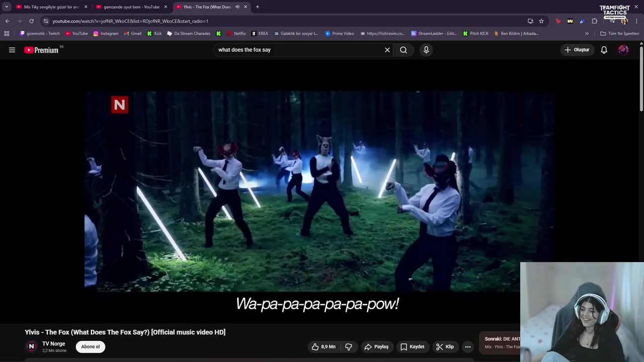
Task: Open Ben Bildim | Arkada bookmark
Action: tap(516, 34)
